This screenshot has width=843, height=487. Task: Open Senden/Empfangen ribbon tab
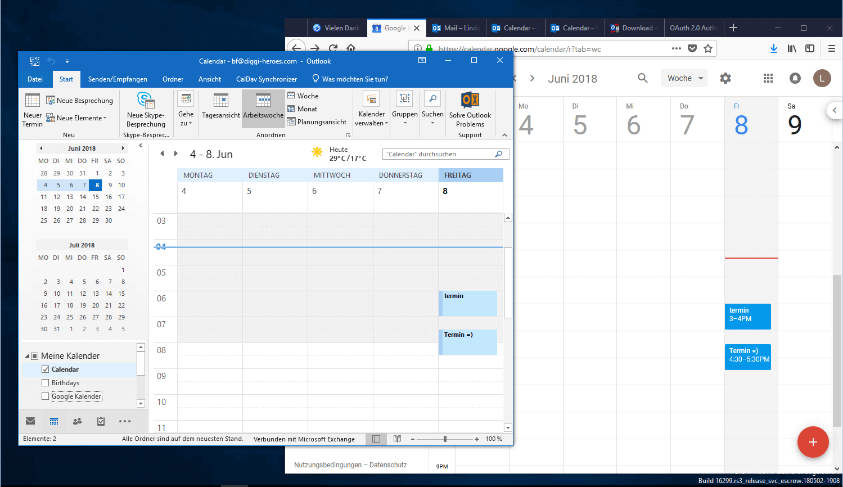click(118, 79)
